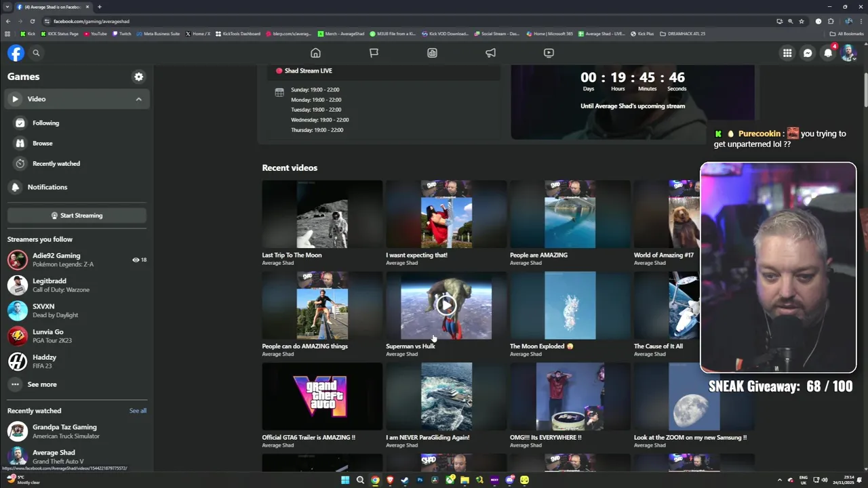The width and height of the screenshot is (868, 488).
Task: Open the Last Trip To The Moon video
Action: [x=322, y=214]
